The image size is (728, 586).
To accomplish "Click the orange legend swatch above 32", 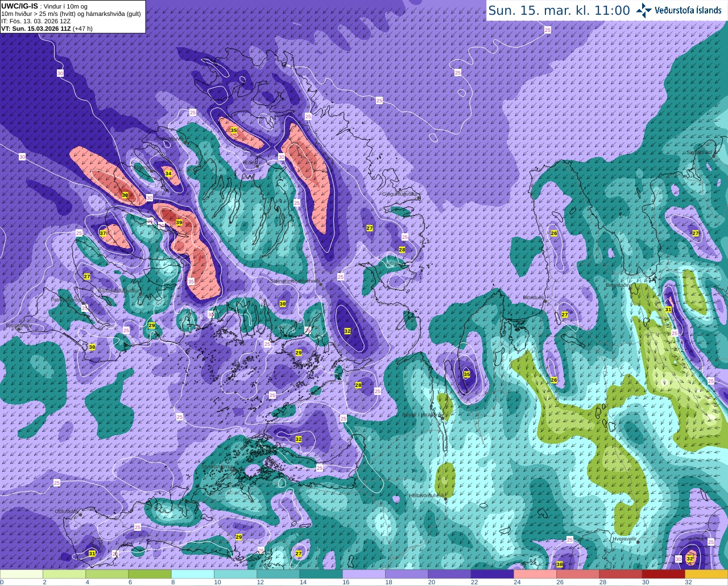I will (706, 574).
